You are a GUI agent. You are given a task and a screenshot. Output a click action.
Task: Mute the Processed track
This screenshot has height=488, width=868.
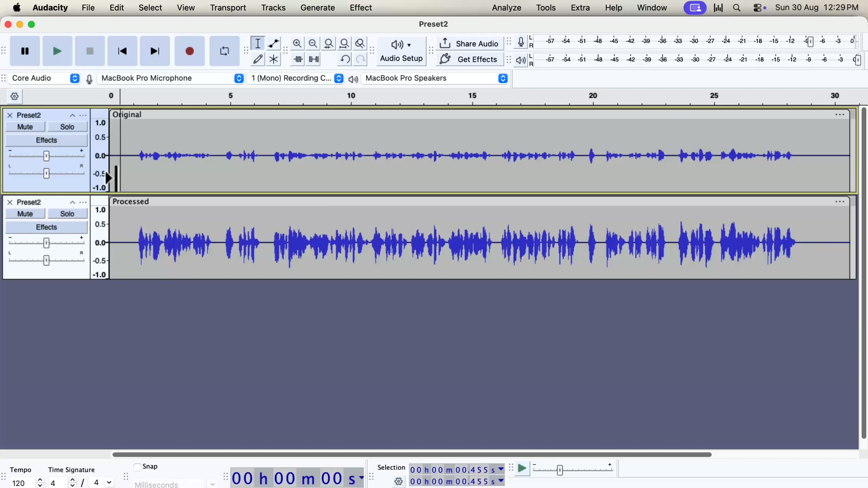25,214
